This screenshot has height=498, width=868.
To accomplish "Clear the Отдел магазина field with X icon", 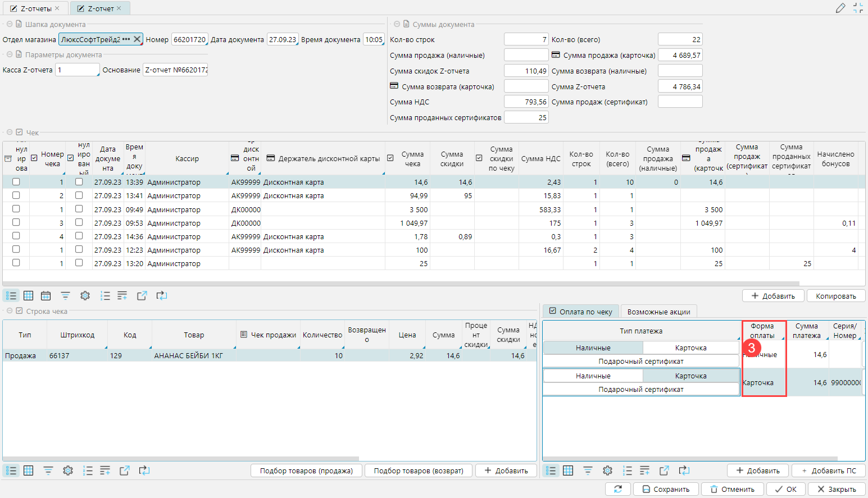I will click(x=137, y=39).
